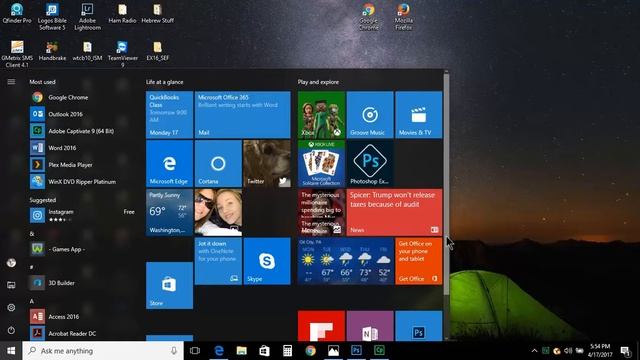Open Access 2016 from the app list
Image resolution: width=640 pixels, height=360 pixels.
82,316
